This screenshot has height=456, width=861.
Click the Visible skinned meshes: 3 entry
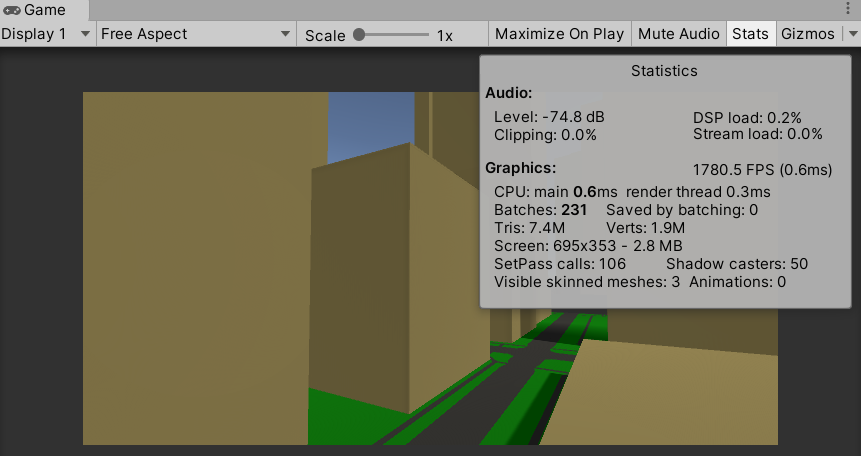click(x=586, y=282)
